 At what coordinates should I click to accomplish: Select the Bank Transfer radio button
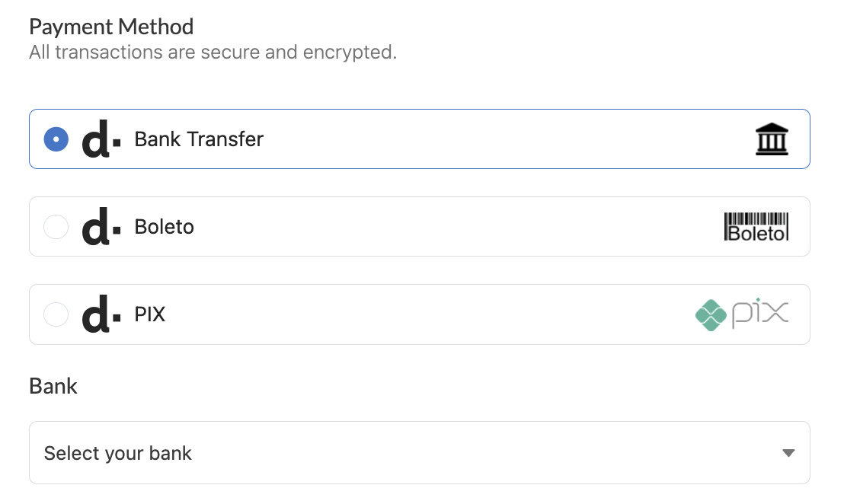click(56, 139)
